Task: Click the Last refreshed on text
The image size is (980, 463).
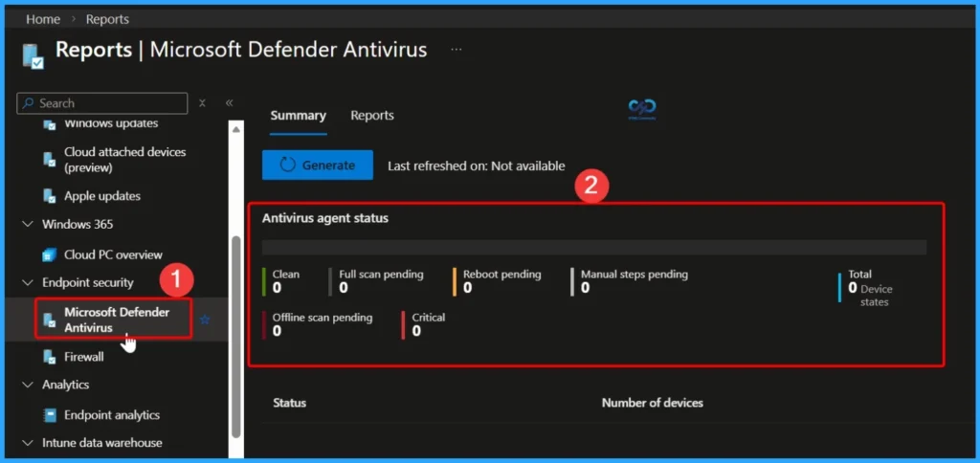Action: (x=477, y=166)
